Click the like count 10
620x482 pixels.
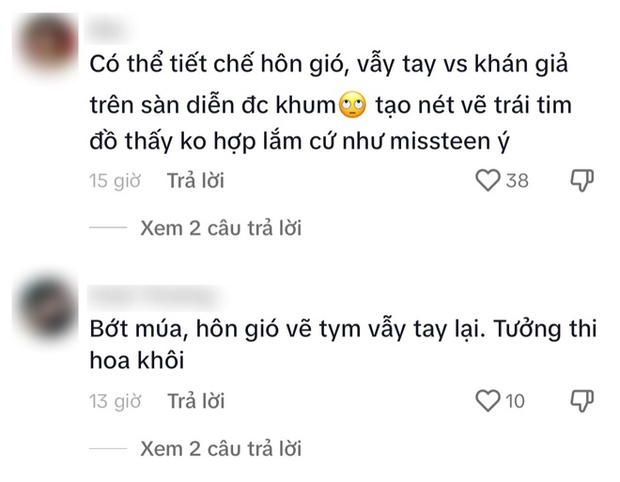point(515,401)
